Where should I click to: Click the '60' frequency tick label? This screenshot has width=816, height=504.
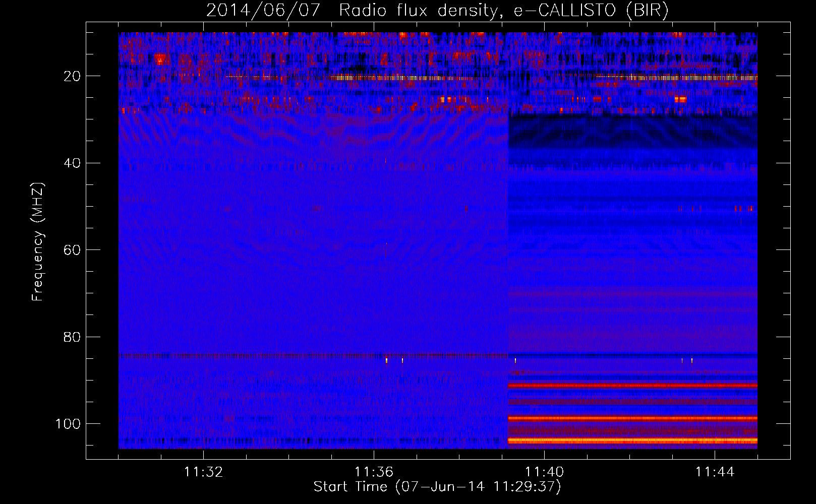[73, 250]
